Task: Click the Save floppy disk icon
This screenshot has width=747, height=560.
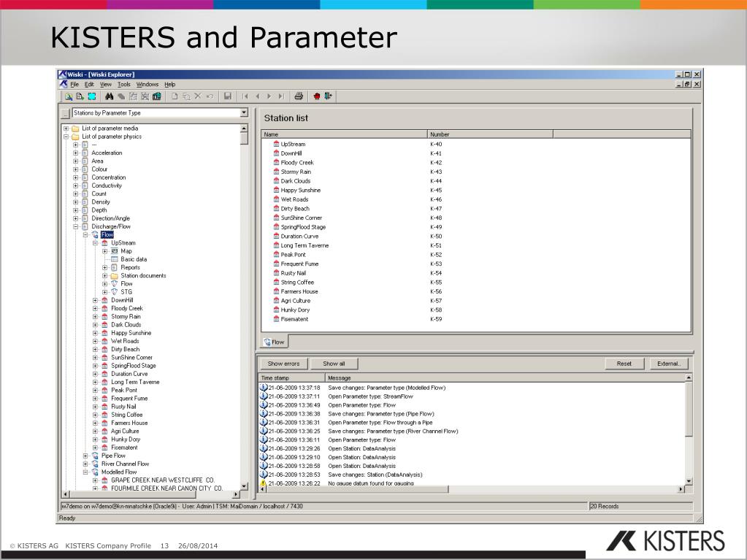Action: [x=228, y=96]
